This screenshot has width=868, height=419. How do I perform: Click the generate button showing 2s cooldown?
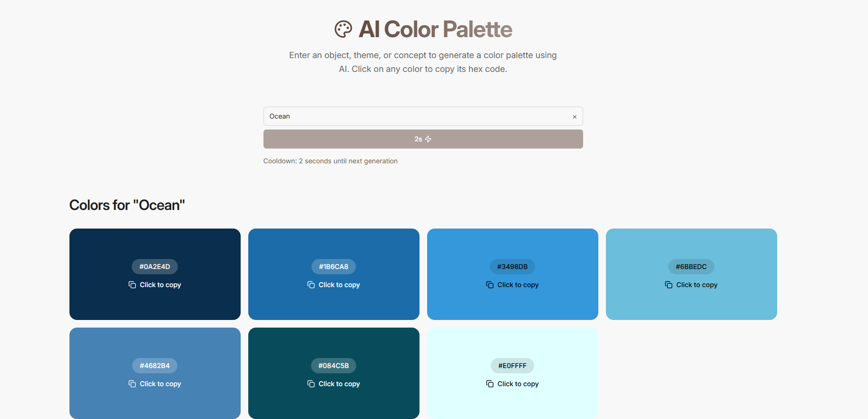click(x=423, y=139)
